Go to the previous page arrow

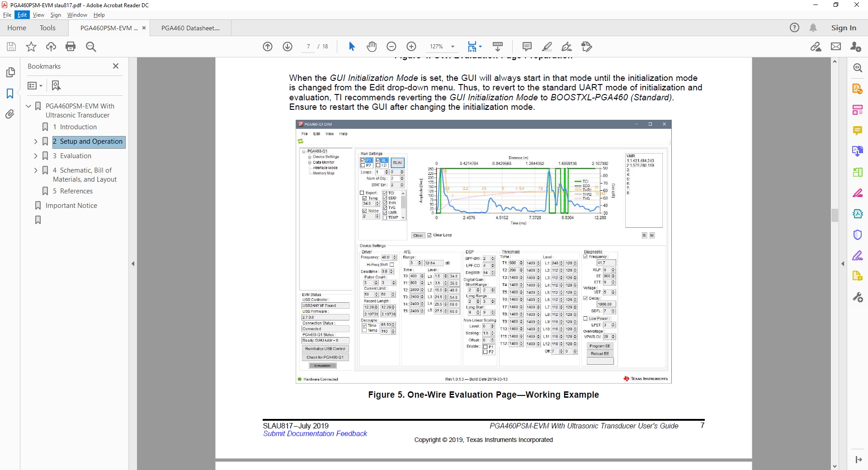[x=268, y=47]
